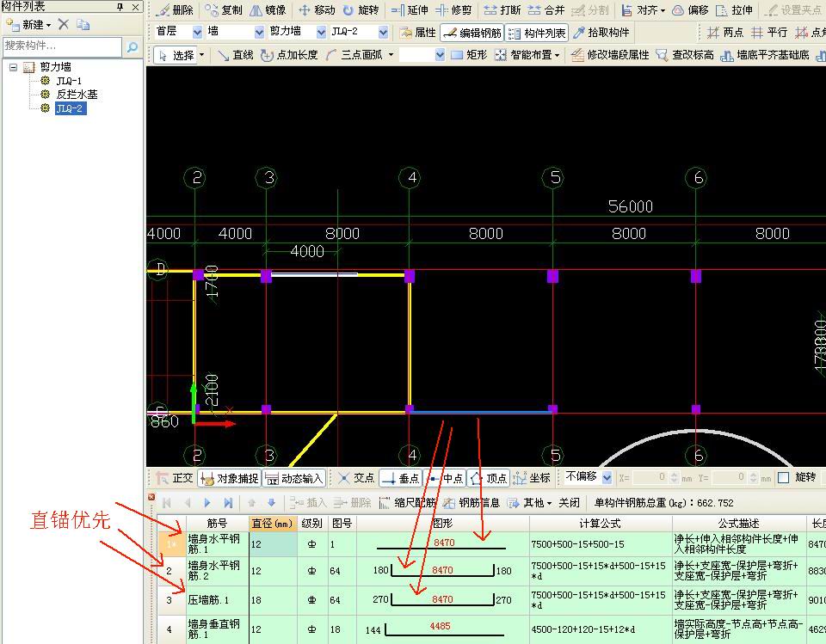This screenshot has height=644, width=826.
Task: Open Rebar Info (钢筋信息)
Action: (x=472, y=503)
